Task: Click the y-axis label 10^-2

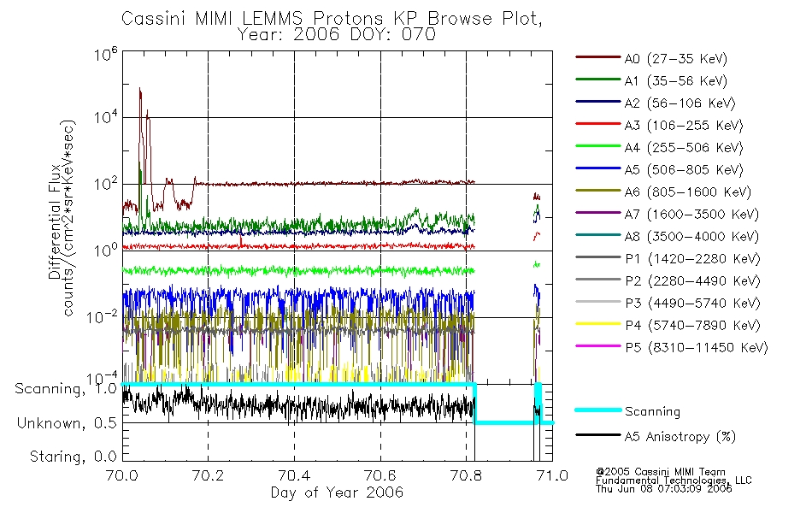Action: tap(103, 316)
